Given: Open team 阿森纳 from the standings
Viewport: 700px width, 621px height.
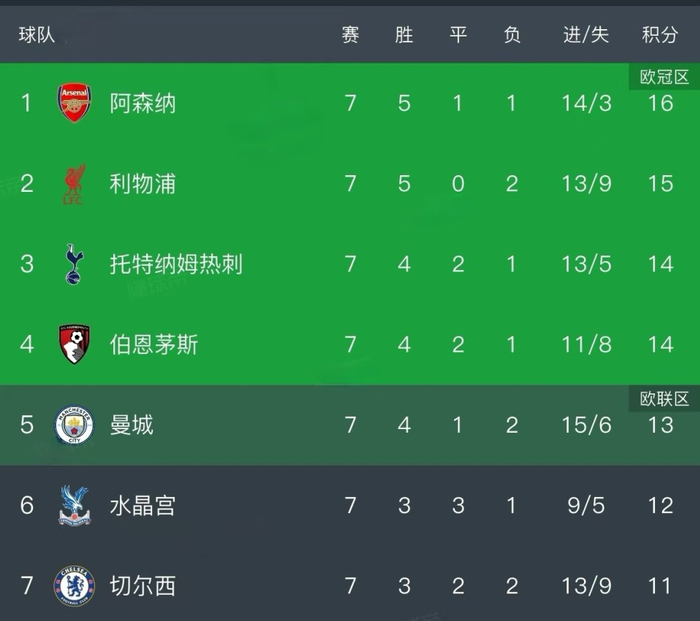Looking at the screenshot, I should tap(143, 103).
